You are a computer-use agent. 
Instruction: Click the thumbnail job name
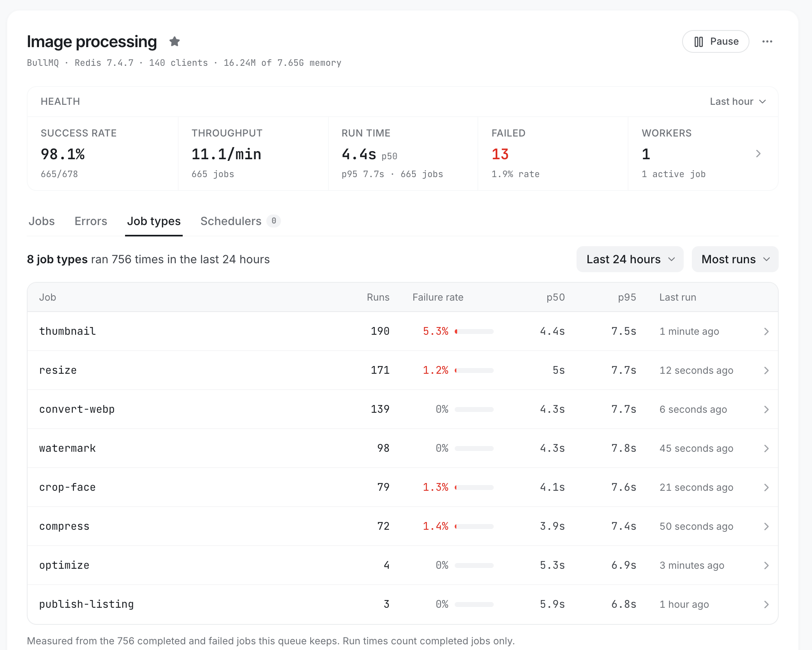67,331
